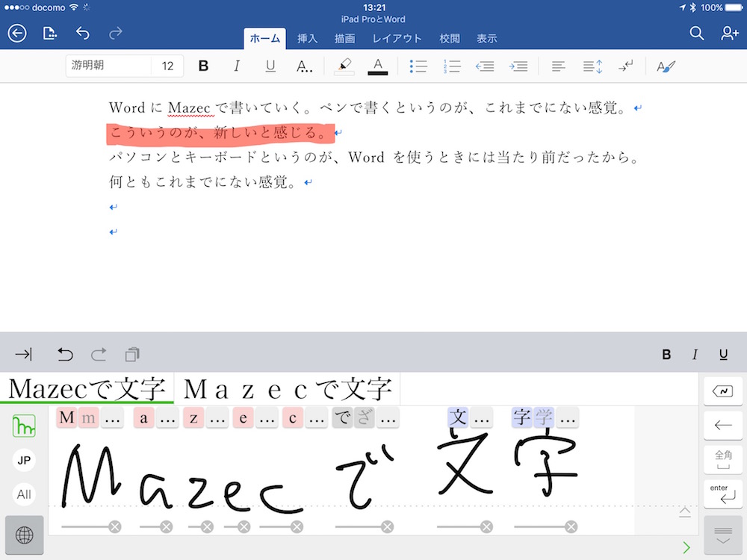Screen dimensions: 747x560
Task: Select alternative character 'ざ'
Action: tap(365, 417)
